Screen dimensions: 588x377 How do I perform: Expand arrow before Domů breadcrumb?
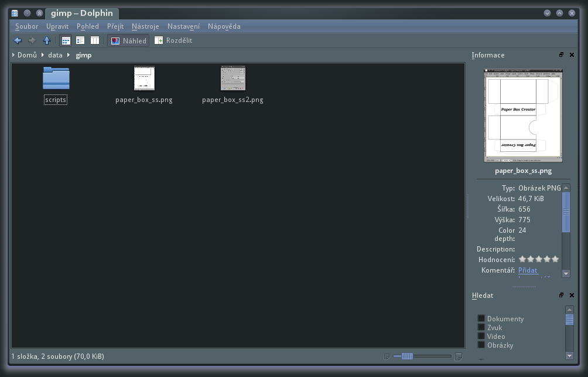pyautogui.click(x=13, y=55)
